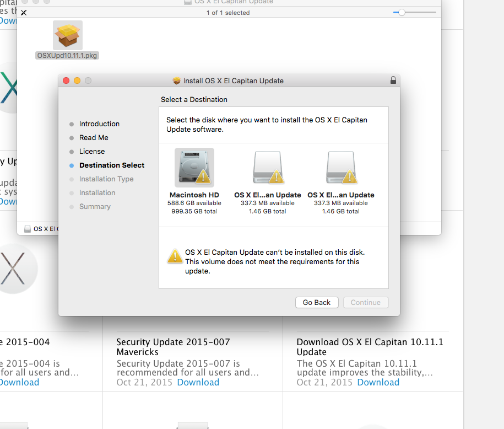The width and height of the screenshot is (504, 429).
Task: Open the Security Update 2015-007 Mavericks heading
Action: tap(174, 347)
